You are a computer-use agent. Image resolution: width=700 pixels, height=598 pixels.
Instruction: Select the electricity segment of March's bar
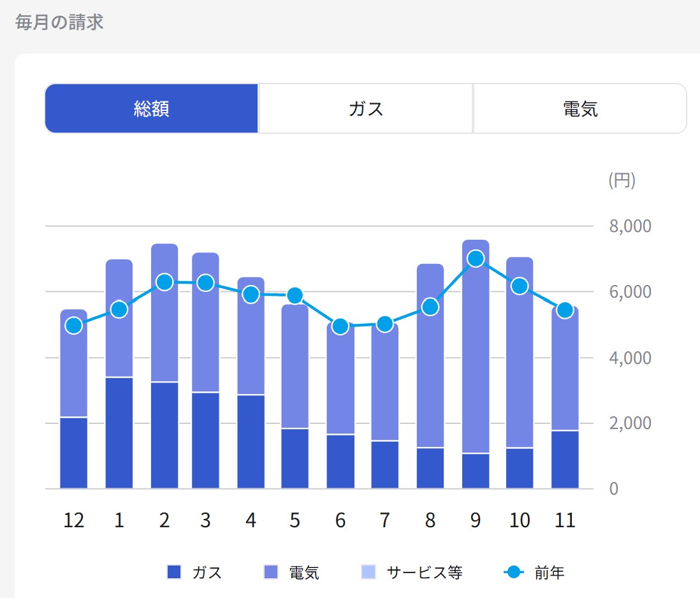point(205,344)
